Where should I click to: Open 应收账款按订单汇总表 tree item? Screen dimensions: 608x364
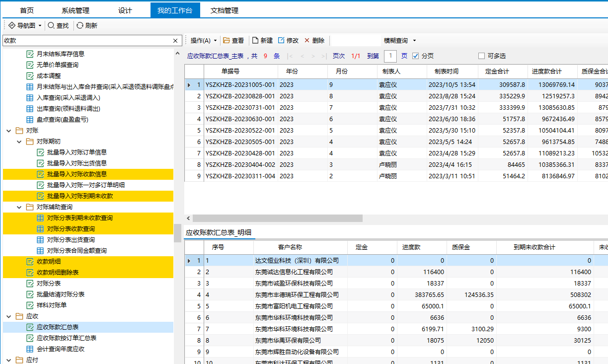(x=67, y=338)
